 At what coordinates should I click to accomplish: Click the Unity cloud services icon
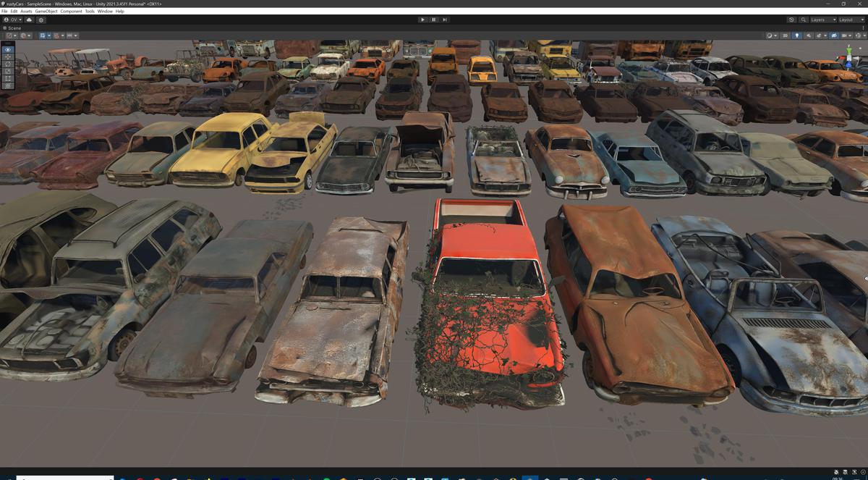[x=29, y=20]
